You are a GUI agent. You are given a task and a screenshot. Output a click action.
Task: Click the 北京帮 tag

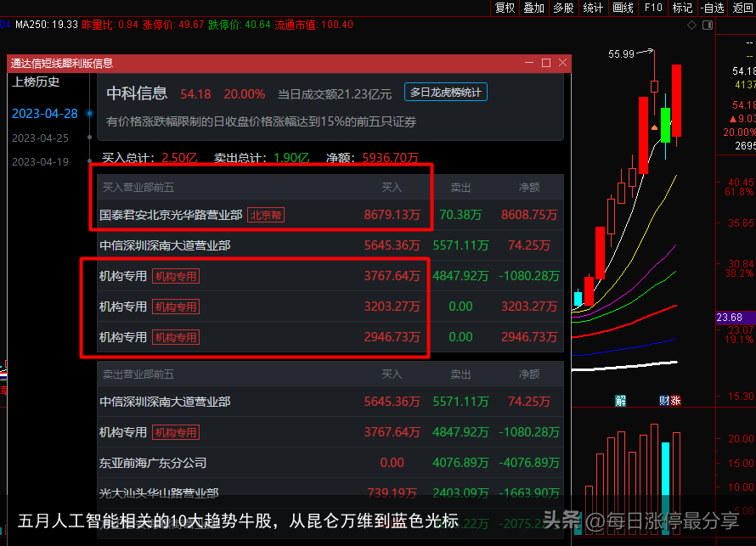(266, 215)
